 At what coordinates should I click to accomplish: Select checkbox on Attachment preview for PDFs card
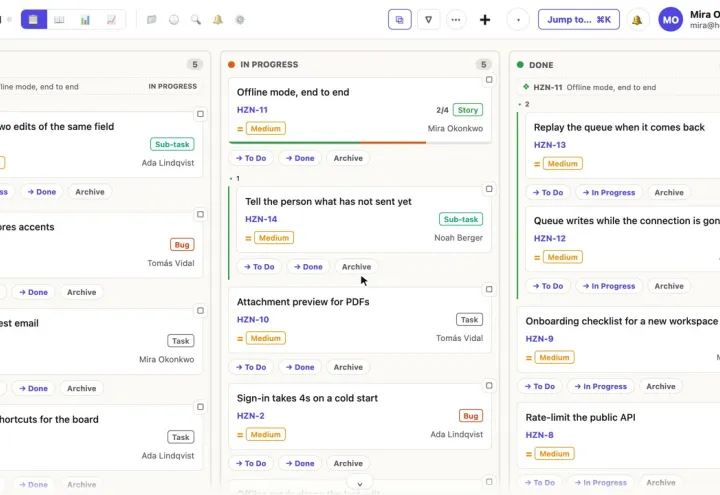489,289
